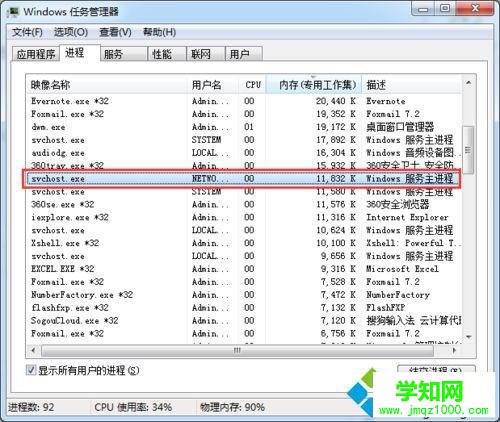Screen dimensions: 500x422
Task: Click the vertical scrollbar thumb
Action: (x=469, y=150)
